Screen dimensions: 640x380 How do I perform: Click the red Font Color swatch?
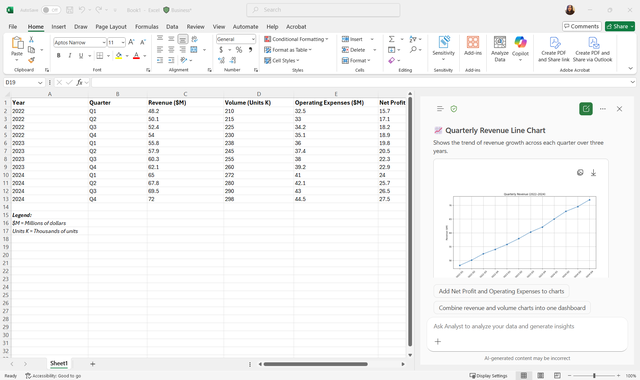[136, 56]
